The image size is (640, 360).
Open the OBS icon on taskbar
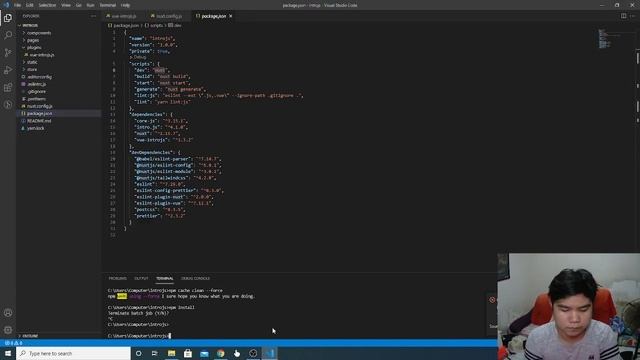(253, 353)
